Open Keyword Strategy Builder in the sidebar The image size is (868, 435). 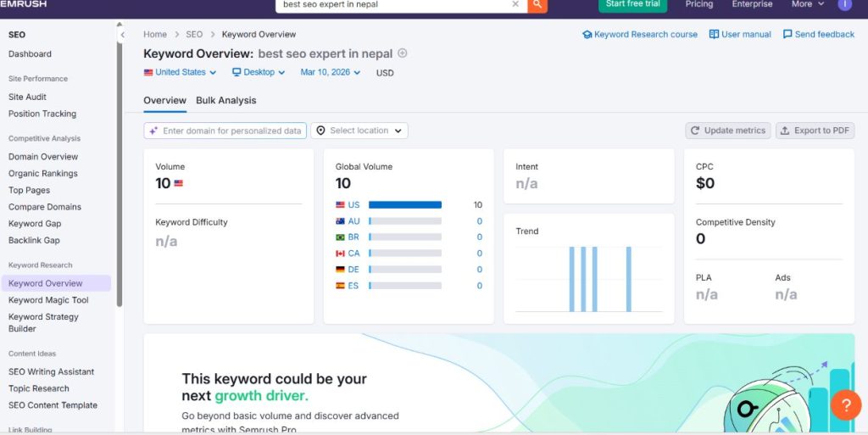[43, 323]
